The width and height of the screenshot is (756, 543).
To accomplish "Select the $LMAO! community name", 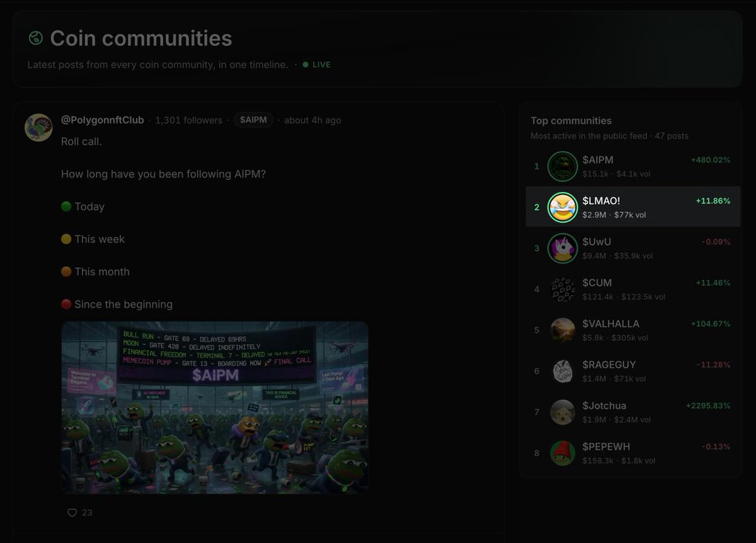I will pyautogui.click(x=601, y=201).
